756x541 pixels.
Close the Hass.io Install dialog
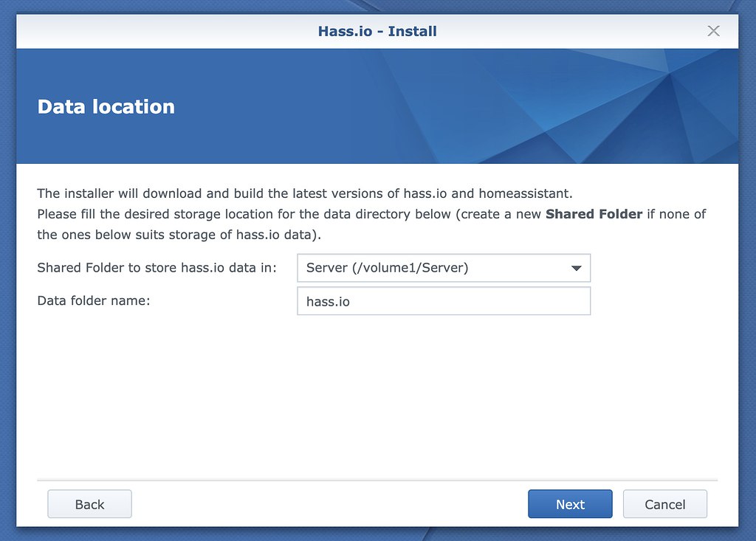pos(713,31)
